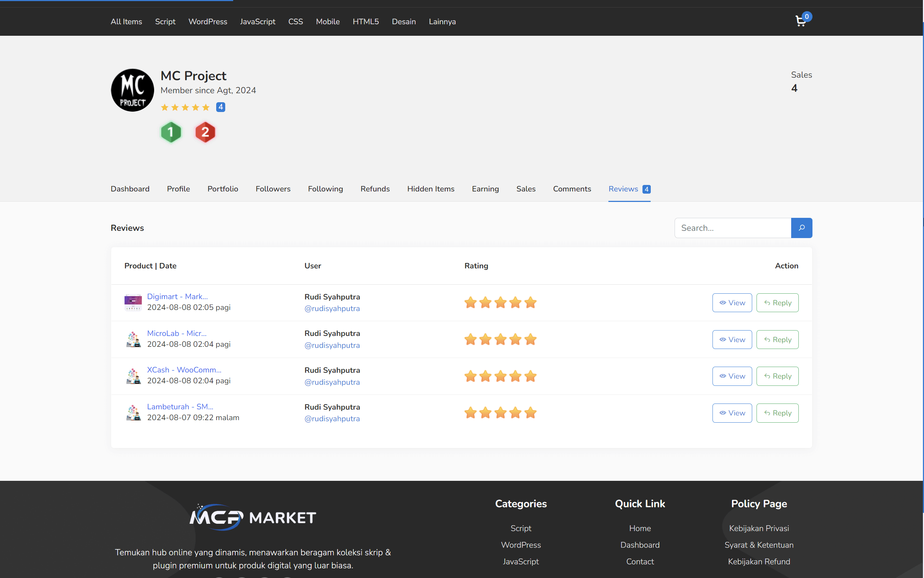This screenshot has height=578, width=924.
Task: Switch to the Dashboard tab
Action: 130,189
